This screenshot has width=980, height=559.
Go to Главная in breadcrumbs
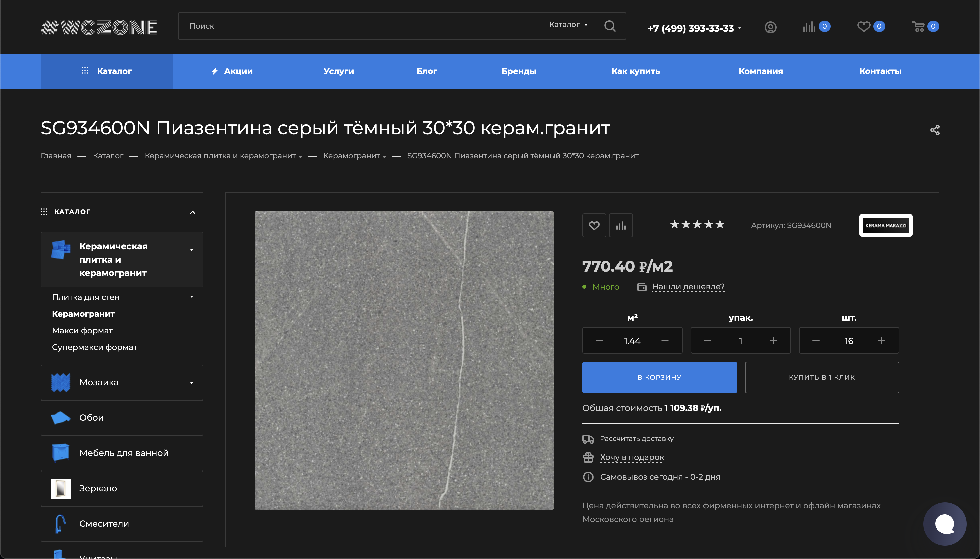pyautogui.click(x=56, y=156)
